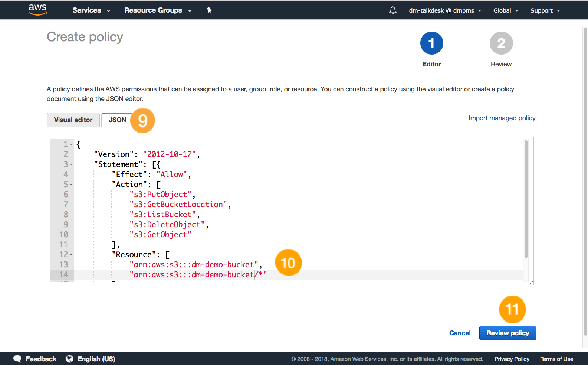Image resolution: width=588 pixels, height=365 pixels.
Task: Open the notifications bell
Action: 392,10
